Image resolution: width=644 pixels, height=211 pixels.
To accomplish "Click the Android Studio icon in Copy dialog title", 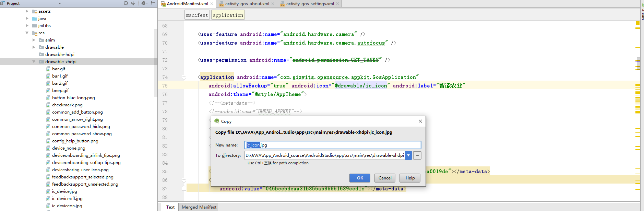I will pyautogui.click(x=217, y=121).
